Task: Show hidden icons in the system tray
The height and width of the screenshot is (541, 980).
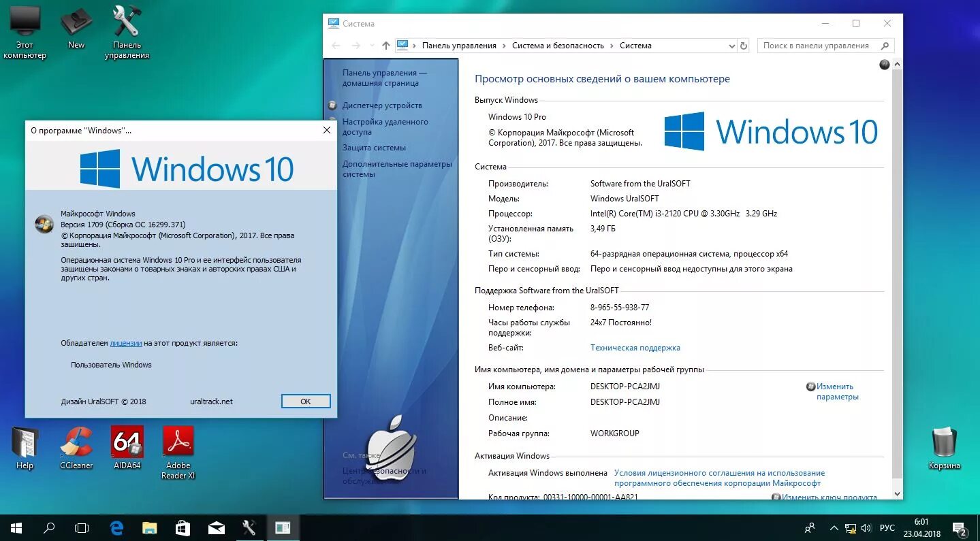Action: pyautogui.click(x=833, y=527)
